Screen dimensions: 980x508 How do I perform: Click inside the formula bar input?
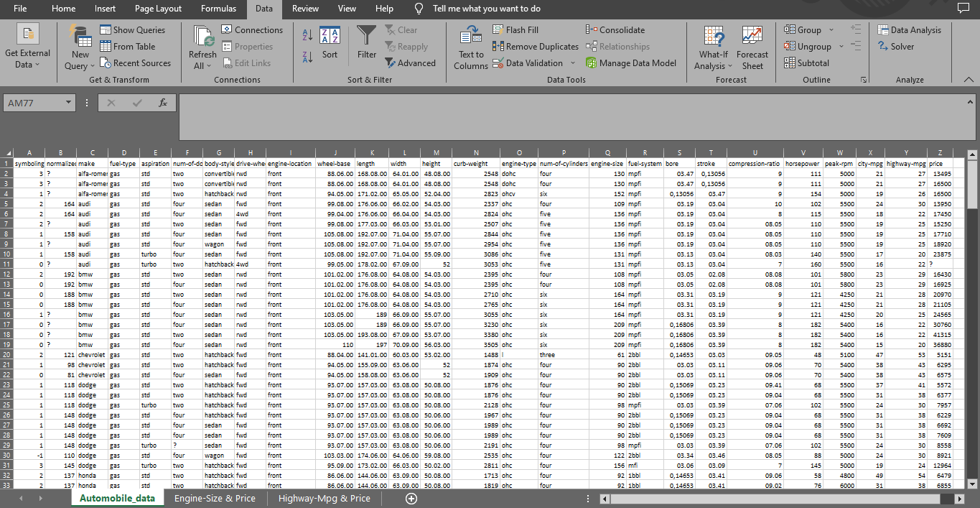(x=571, y=116)
